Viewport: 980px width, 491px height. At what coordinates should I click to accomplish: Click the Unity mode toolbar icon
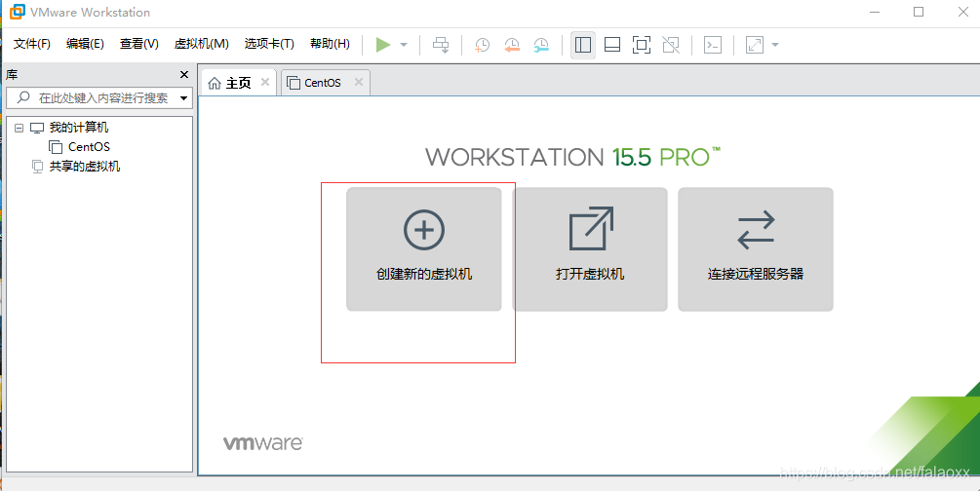pos(671,45)
